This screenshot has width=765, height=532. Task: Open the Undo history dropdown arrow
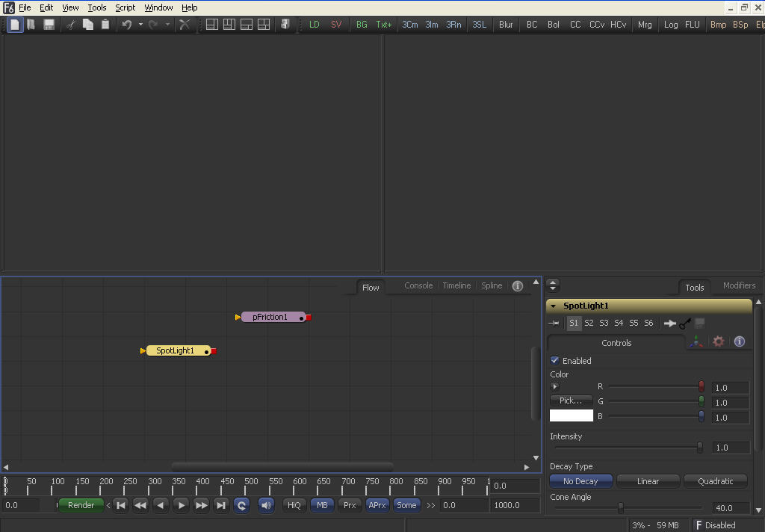[140, 25]
